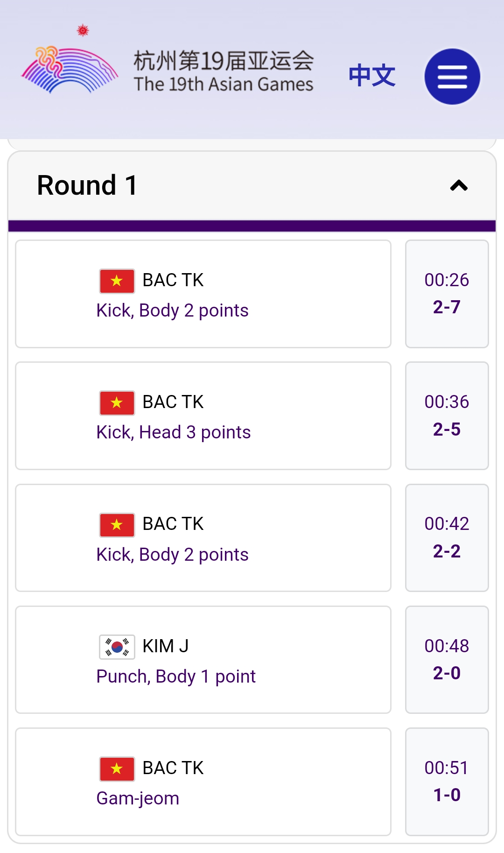Switch language to 中文
504x853 pixels.
372,76
